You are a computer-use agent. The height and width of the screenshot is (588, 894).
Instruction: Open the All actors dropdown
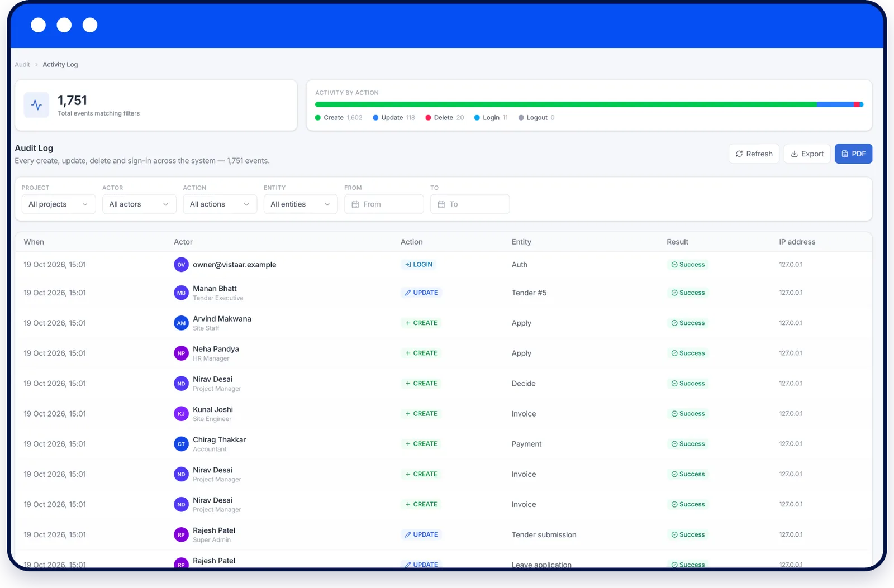click(x=139, y=204)
